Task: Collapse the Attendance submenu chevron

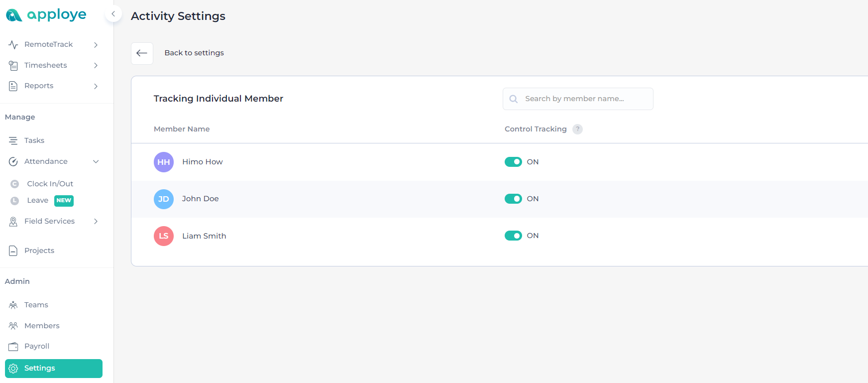Action: coord(96,161)
